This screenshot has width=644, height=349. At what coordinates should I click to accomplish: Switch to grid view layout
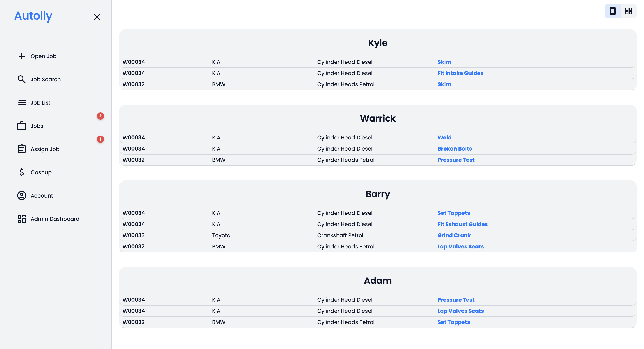[629, 11]
